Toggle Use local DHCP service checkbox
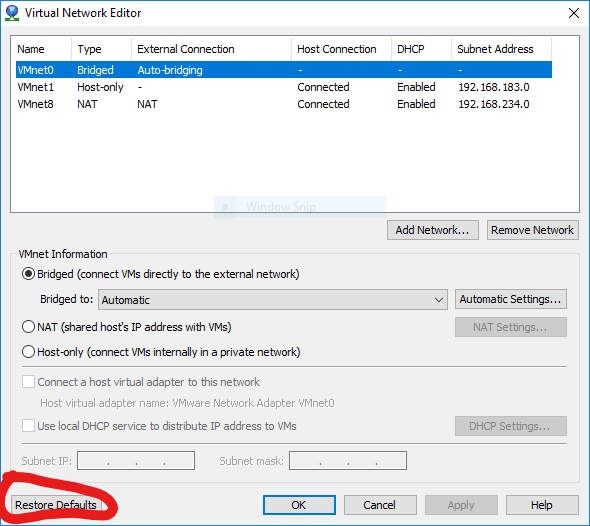The height and width of the screenshot is (526, 590). click(x=29, y=426)
